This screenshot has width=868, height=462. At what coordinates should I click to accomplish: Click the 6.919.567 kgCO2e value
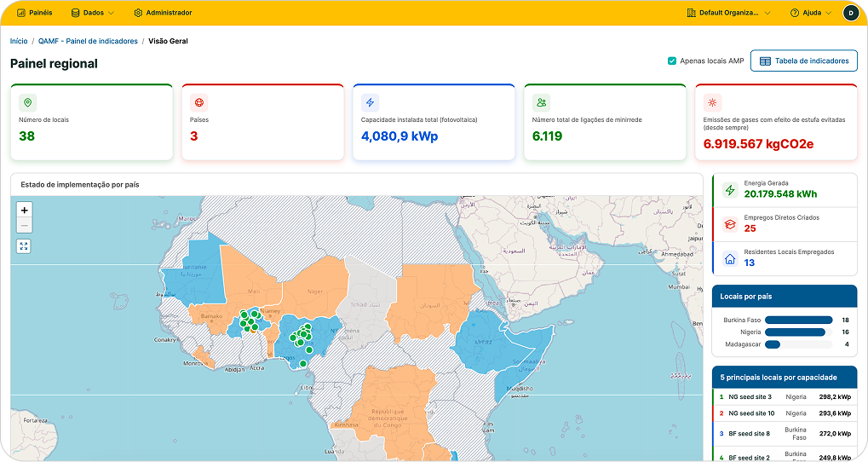pyautogui.click(x=758, y=144)
